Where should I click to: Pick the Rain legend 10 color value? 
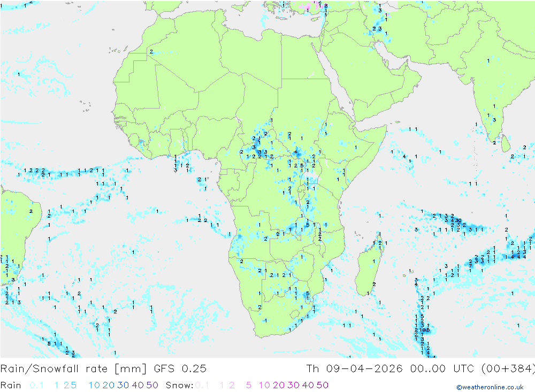click(94, 385)
